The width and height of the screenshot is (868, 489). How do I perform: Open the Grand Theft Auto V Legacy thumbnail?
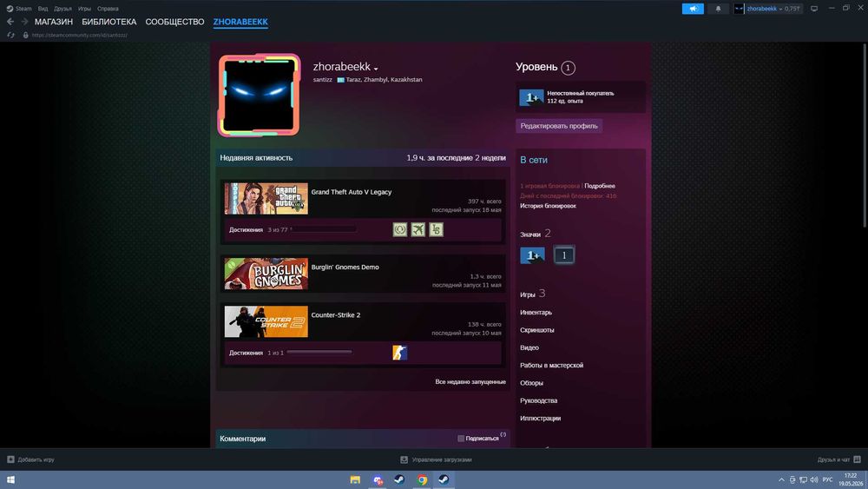266,198
